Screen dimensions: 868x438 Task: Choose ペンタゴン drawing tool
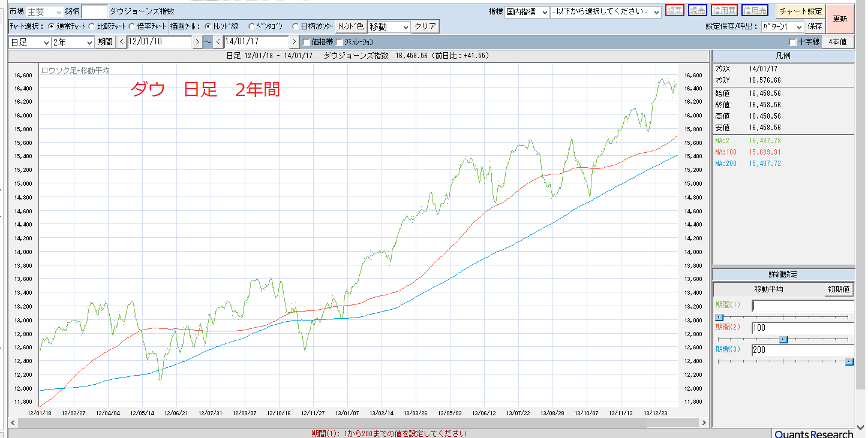pos(252,26)
